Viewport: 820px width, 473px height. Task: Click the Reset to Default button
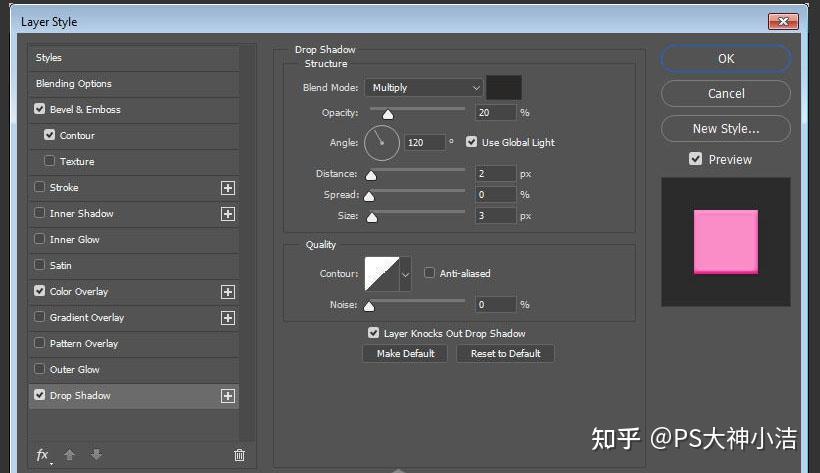[x=505, y=354]
